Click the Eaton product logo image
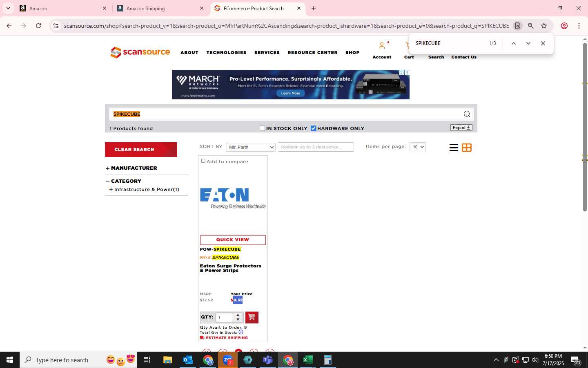This screenshot has width=588, height=368. pyautogui.click(x=233, y=198)
